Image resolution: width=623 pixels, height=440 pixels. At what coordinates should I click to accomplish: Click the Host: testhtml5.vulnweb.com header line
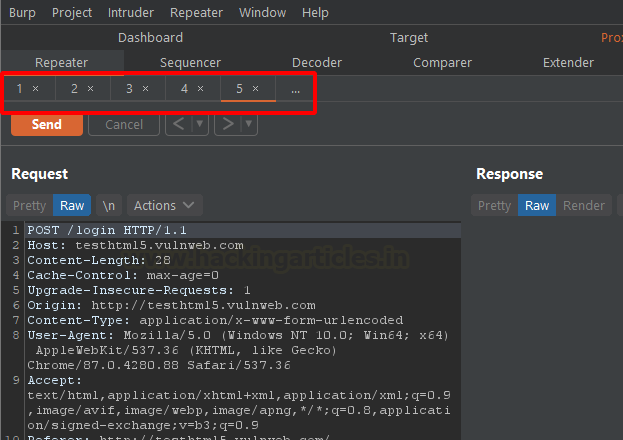tap(135, 245)
